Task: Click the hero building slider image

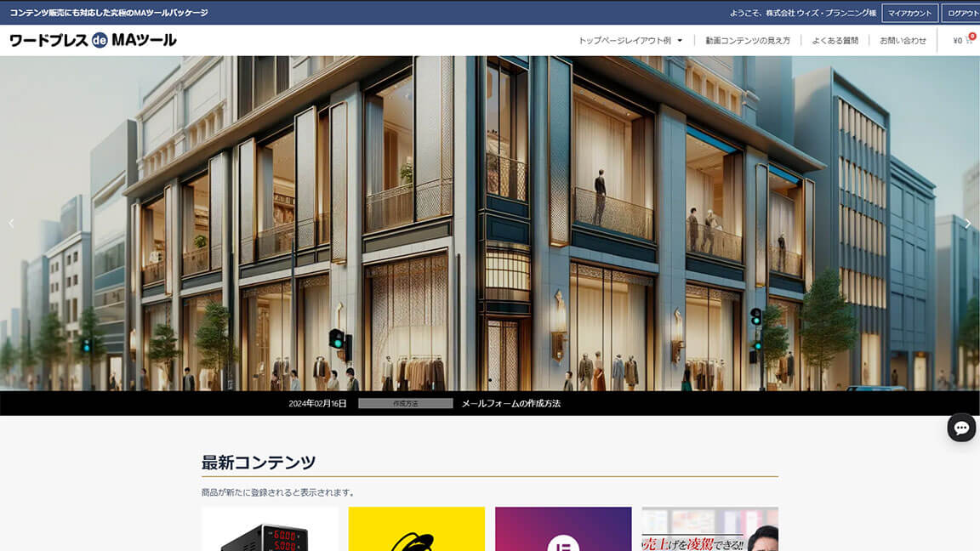Action: pyautogui.click(x=490, y=223)
